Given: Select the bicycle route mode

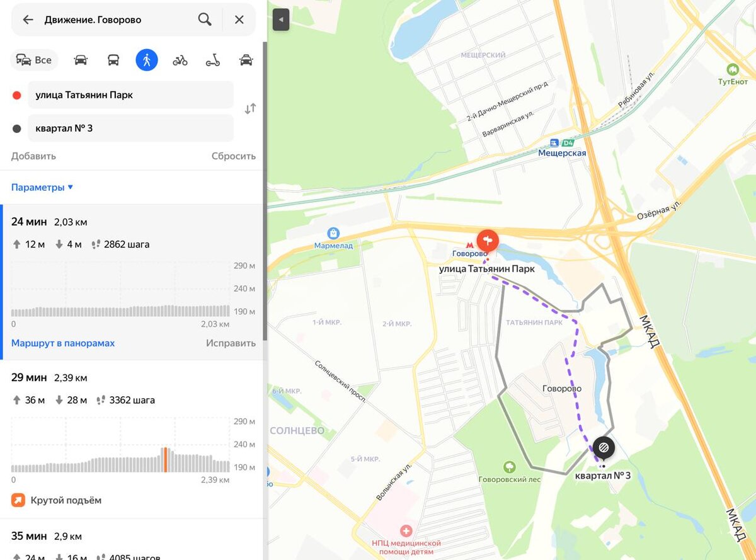Looking at the screenshot, I should point(180,60).
